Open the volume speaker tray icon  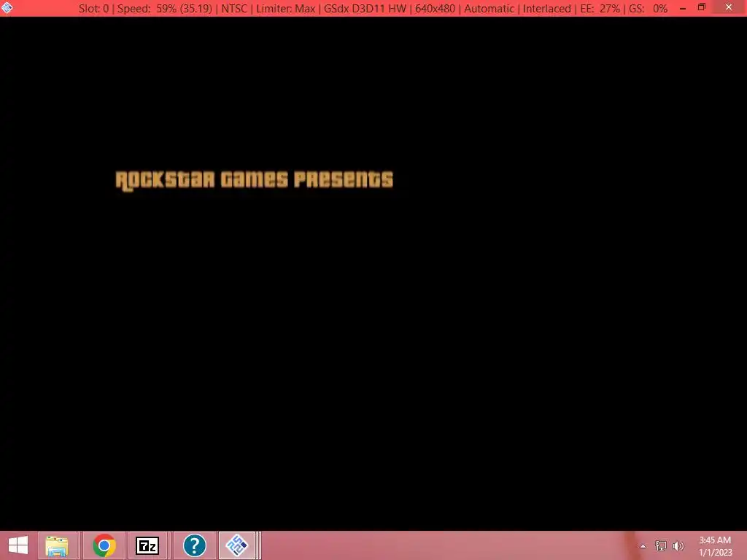(678, 545)
